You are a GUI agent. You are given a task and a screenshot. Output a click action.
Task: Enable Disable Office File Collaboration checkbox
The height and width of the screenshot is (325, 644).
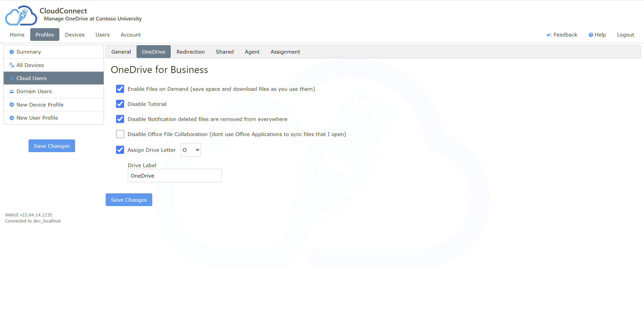(x=120, y=134)
